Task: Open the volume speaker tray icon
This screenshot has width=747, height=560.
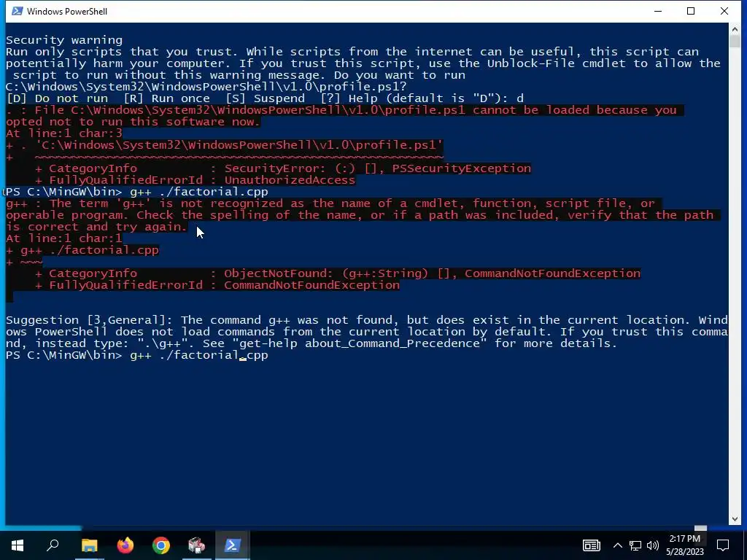Action: pyautogui.click(x=653, y=545)
